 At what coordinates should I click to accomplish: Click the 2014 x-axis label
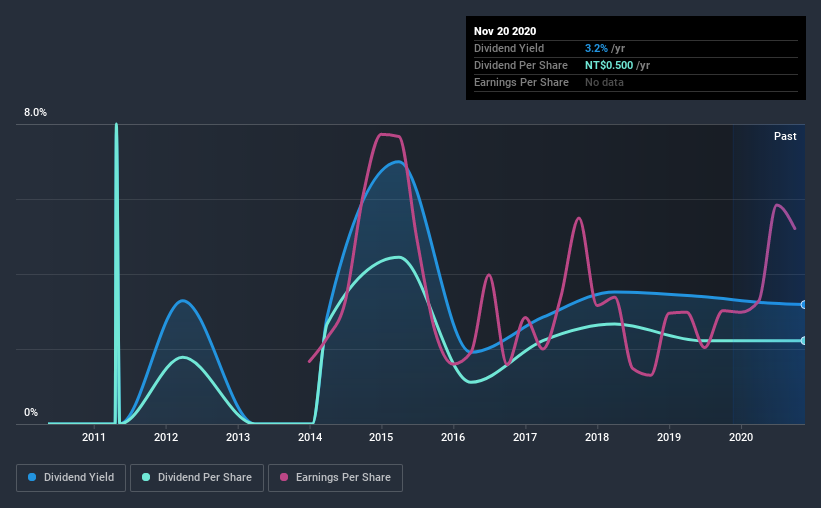[310, 437]
